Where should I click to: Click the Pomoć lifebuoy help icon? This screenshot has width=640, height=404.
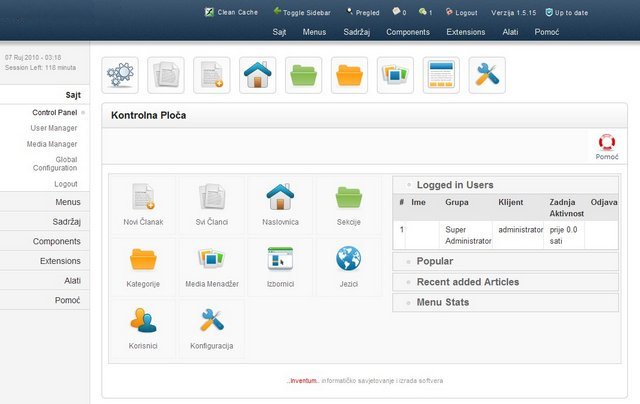(x=606, y=147)
